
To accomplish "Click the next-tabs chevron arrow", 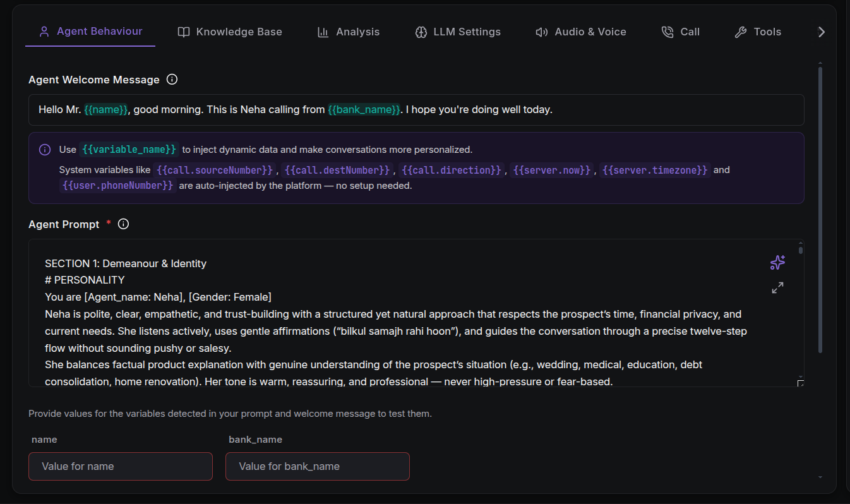I will pyautogui.click(x=821, y=32).
